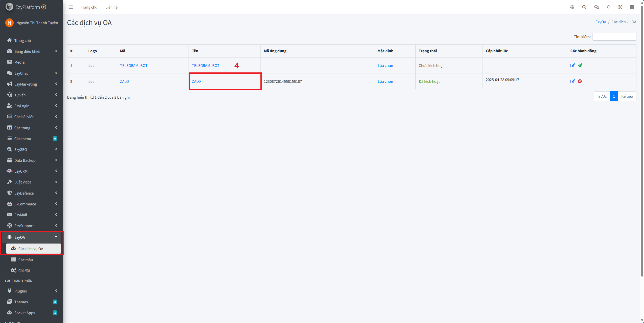The height and width of the screenshot is (323, 644).
Task: Expand the Tư vấn menu
Action: click(32, 95)
